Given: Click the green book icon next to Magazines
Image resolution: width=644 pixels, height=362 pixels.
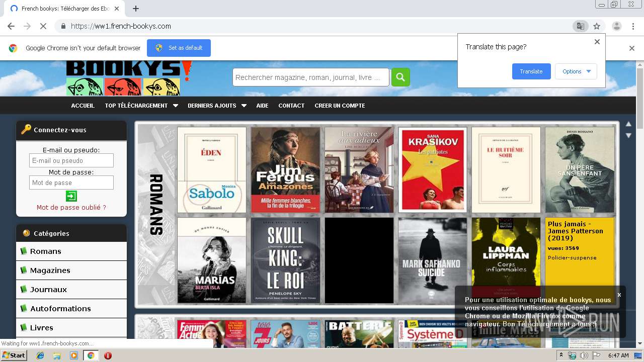Looking at the screenshot, I should point(23,270).
